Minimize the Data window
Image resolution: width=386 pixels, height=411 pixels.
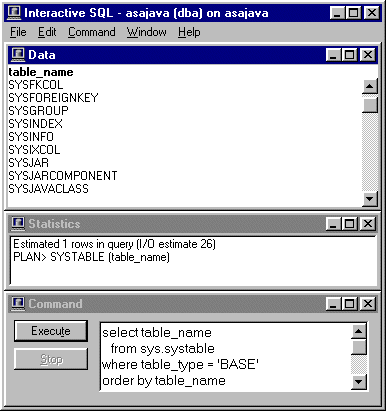tap(333, 55)
